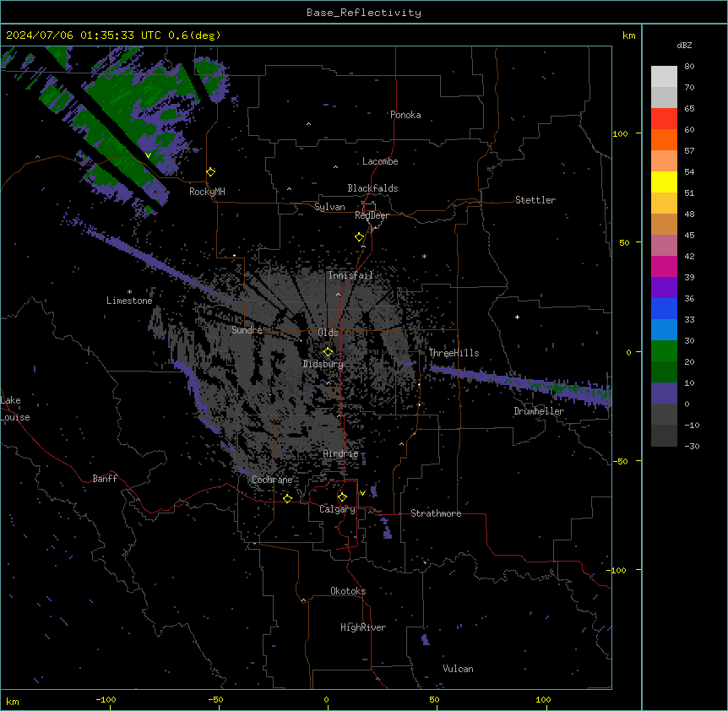Click the asterisk marker east of Innisfail
The width and height of the screenshot is (728, 711).
click(424, 256)
